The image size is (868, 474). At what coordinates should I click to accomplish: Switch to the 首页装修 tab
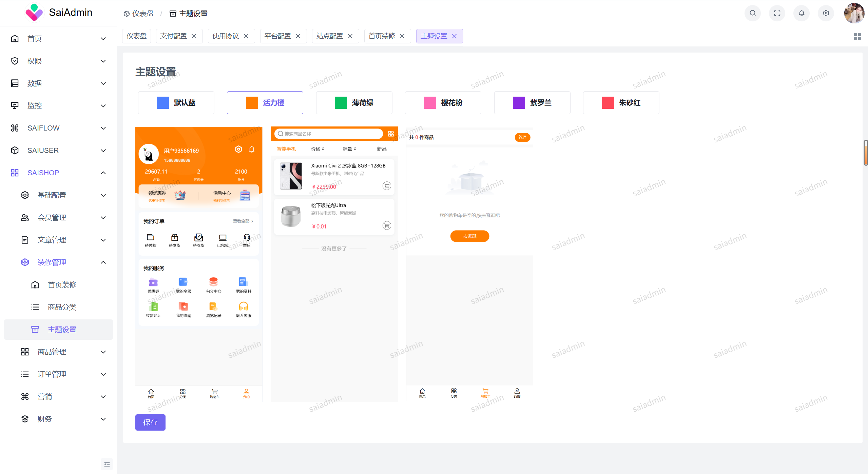coord(382,36)
